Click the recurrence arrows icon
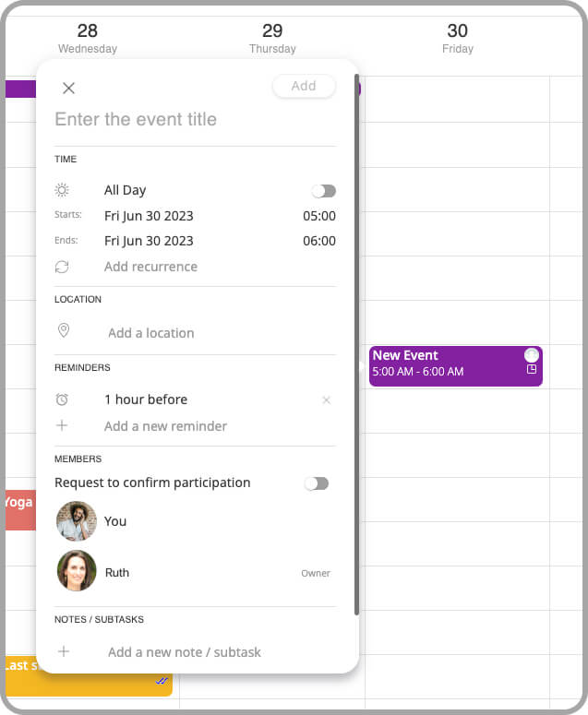The image size is (588, 715). pyautogui.click(x=62, y=267)
